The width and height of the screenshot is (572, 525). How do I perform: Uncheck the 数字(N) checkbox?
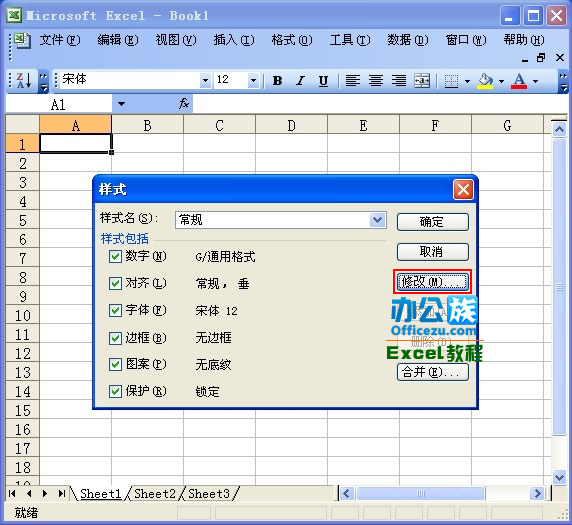pyautogui.click(x=115, y=256)
